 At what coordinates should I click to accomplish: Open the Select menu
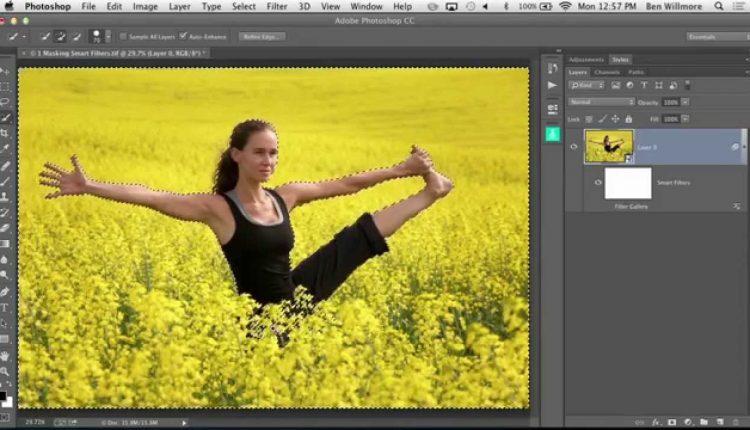click(x=243, y=6)
